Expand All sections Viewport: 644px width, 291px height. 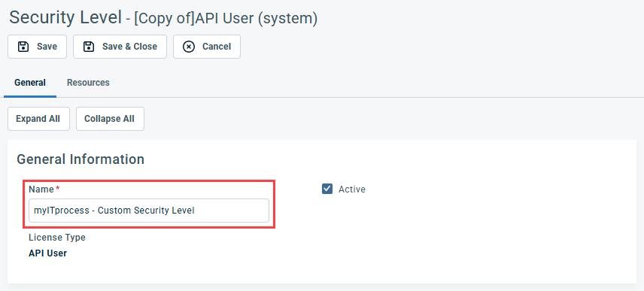pos(38,119)
